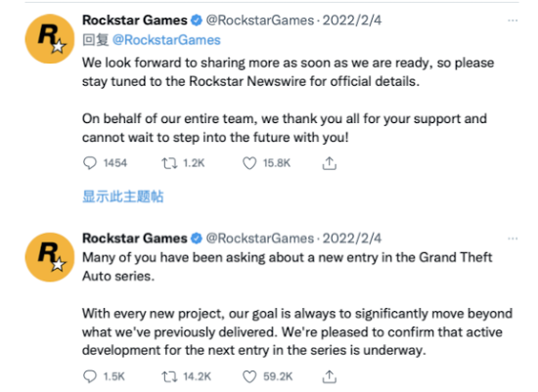
Task: Open the first tweet's 2022/2/4 timestamp
Action: click(x=352, y=21)
